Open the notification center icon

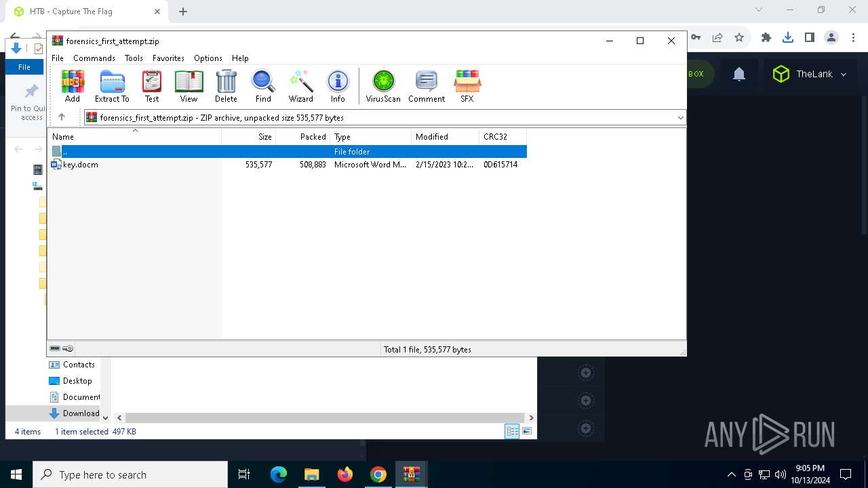click(x=846, y=474)
